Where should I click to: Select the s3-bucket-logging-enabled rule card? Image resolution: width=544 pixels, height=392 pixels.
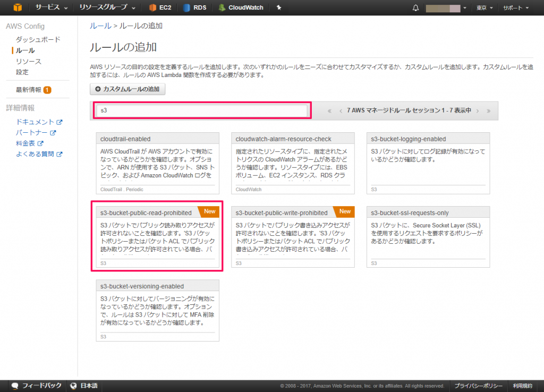coord(428,163)
